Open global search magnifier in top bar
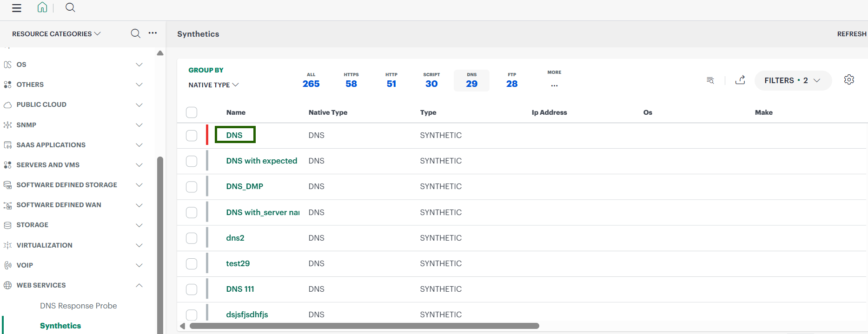Screen dimensions: 868x334 [x=70, y=7]
